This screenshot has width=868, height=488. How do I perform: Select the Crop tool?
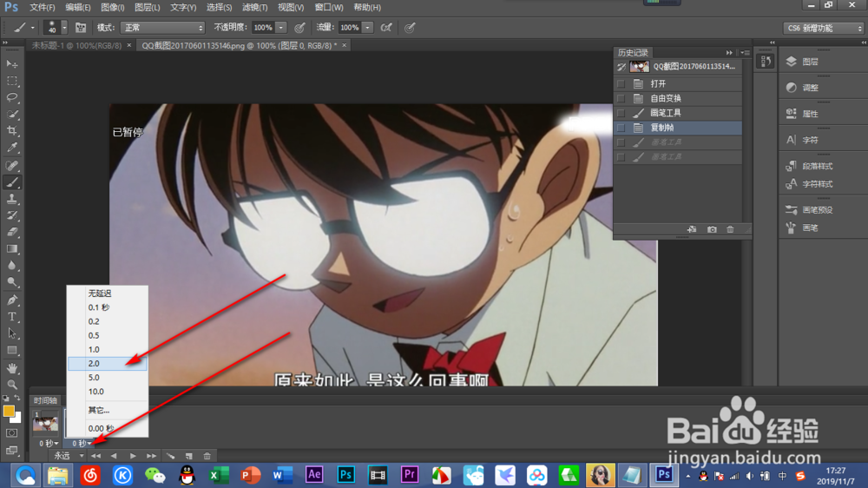point(12,131)
